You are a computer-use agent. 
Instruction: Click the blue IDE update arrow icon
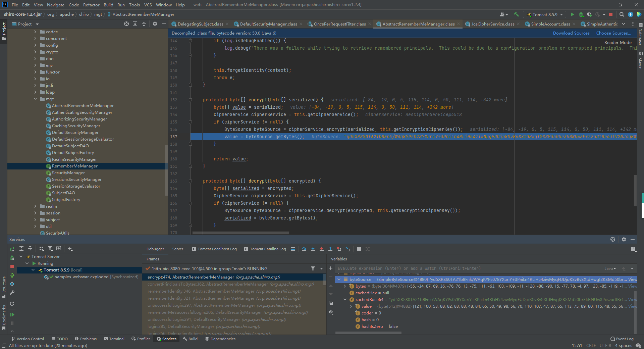pyautogui.click(x=631, y=14)
